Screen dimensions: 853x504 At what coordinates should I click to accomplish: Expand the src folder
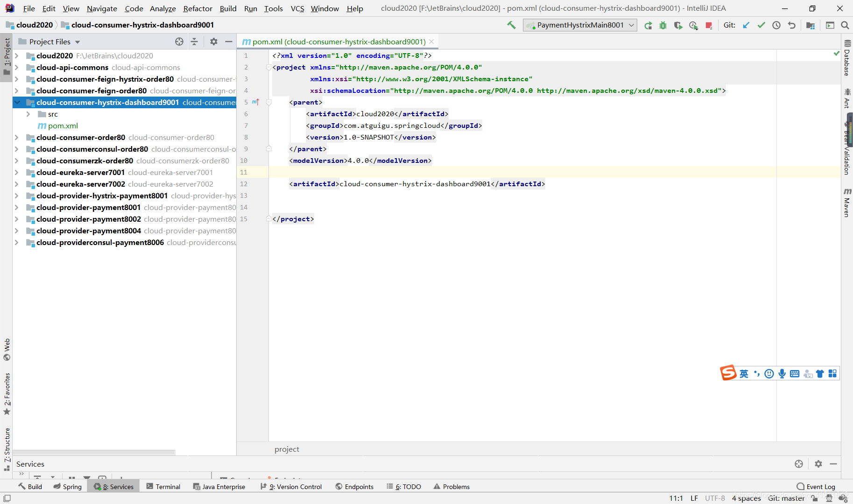pos(28,114)
